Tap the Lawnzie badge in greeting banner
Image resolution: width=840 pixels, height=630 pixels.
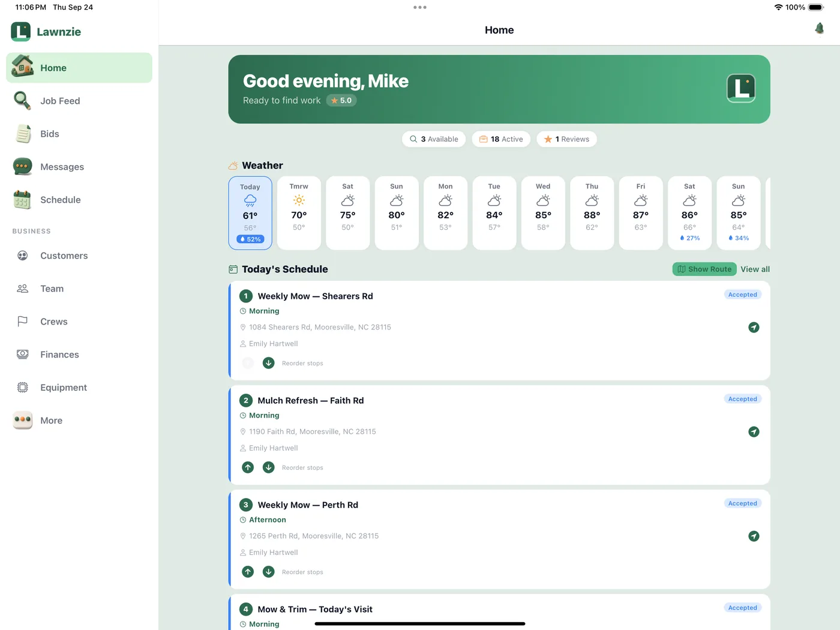click(x=741, y=89)
